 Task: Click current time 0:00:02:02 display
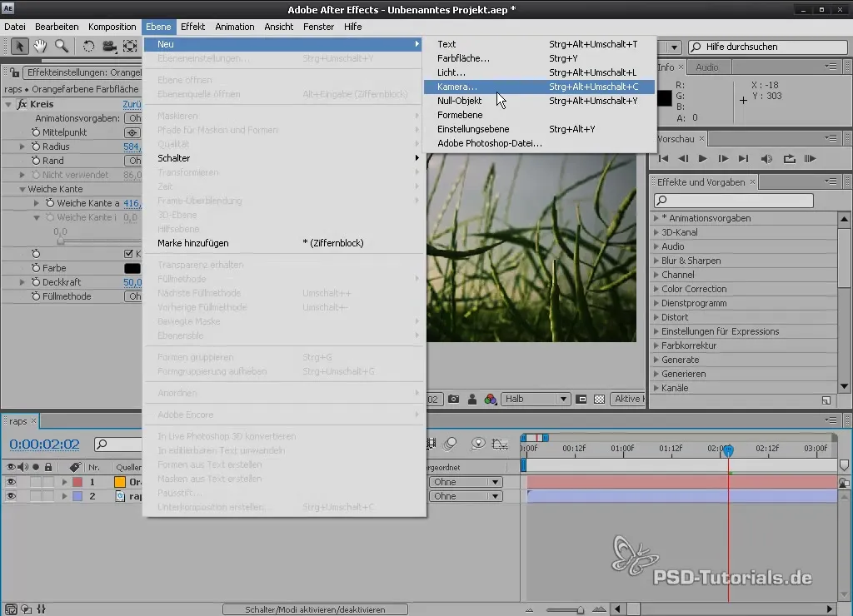pyautogui.click(x=45, y=445)
